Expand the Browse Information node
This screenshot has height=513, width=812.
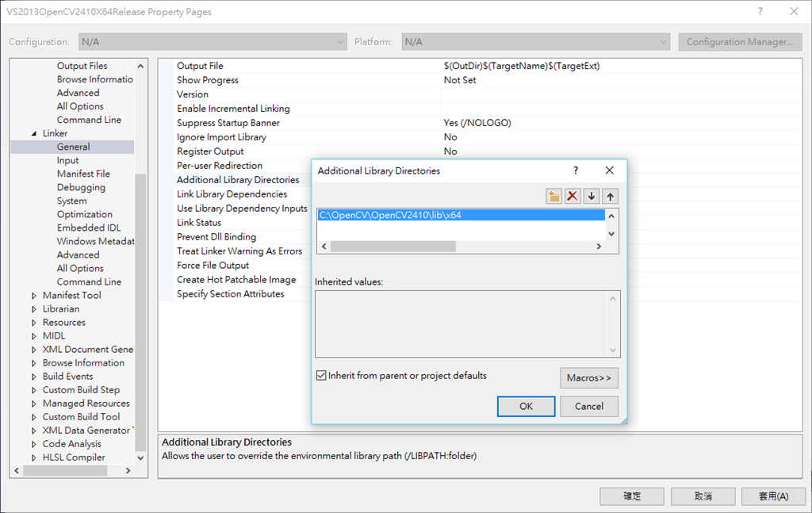34,363
